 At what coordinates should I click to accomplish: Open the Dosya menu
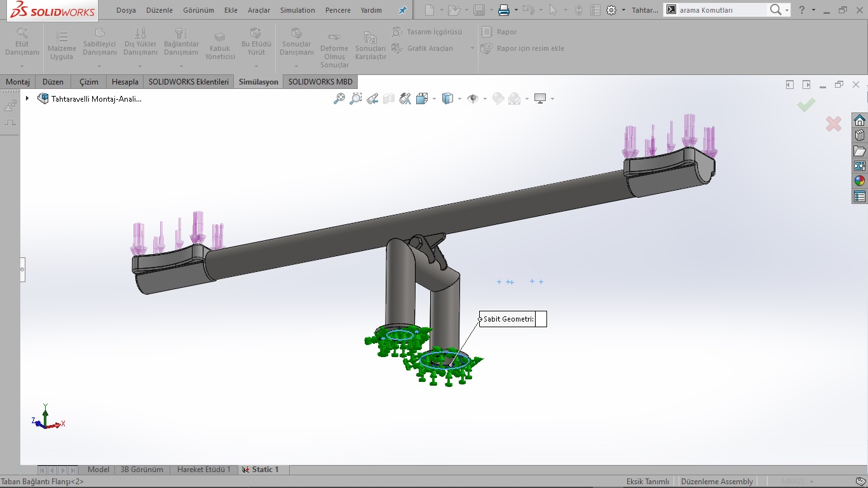pyautogui.click(x=126, y=10)
